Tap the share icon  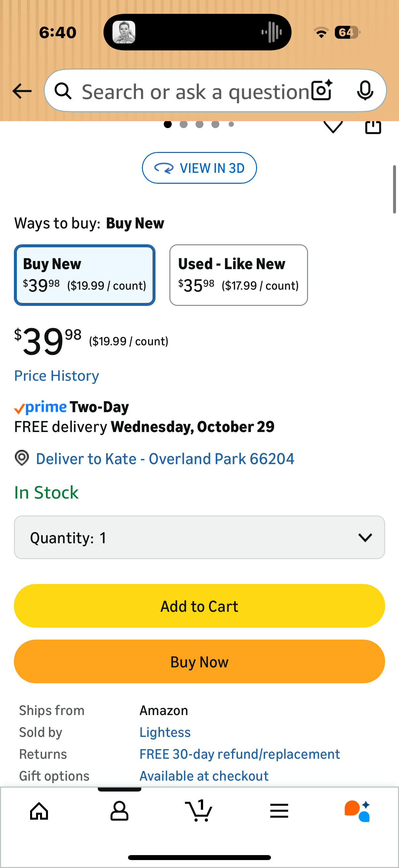pyautogui.click(x=373, y=127)
